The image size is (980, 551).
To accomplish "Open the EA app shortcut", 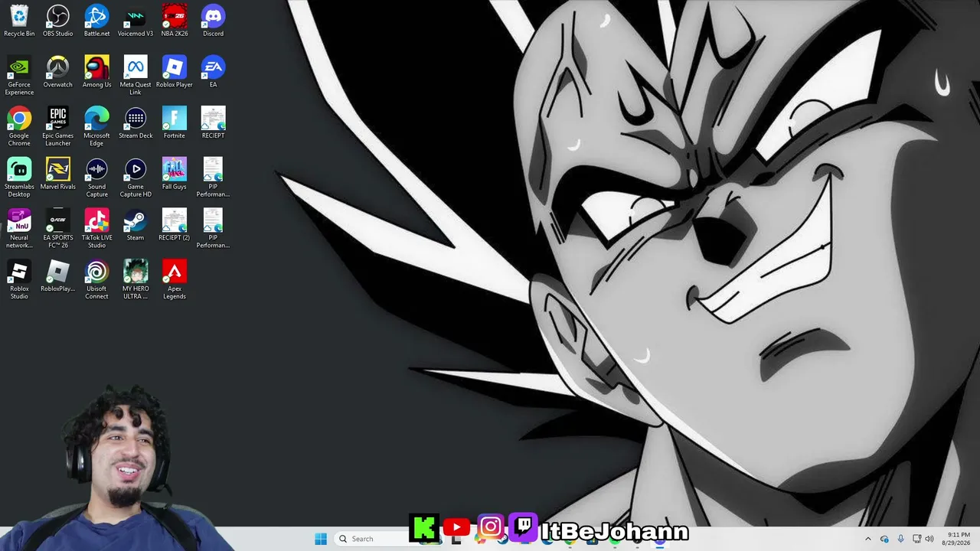I will point(213,72).
